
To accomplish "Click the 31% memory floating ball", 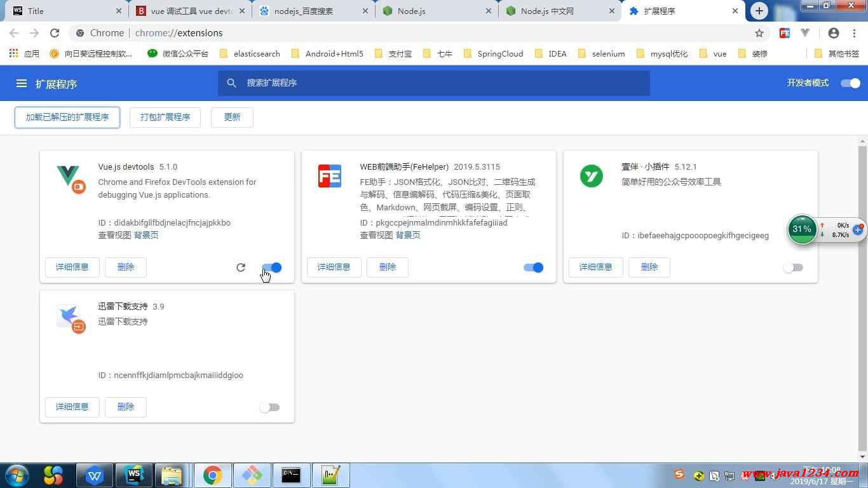I will (802, 229).
